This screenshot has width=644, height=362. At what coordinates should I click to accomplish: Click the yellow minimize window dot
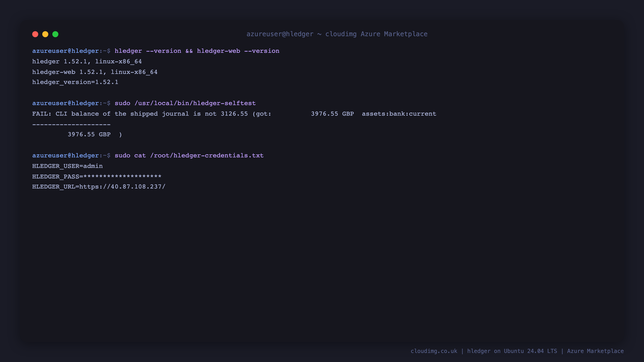pyautogui.click(x=45, y=34)
